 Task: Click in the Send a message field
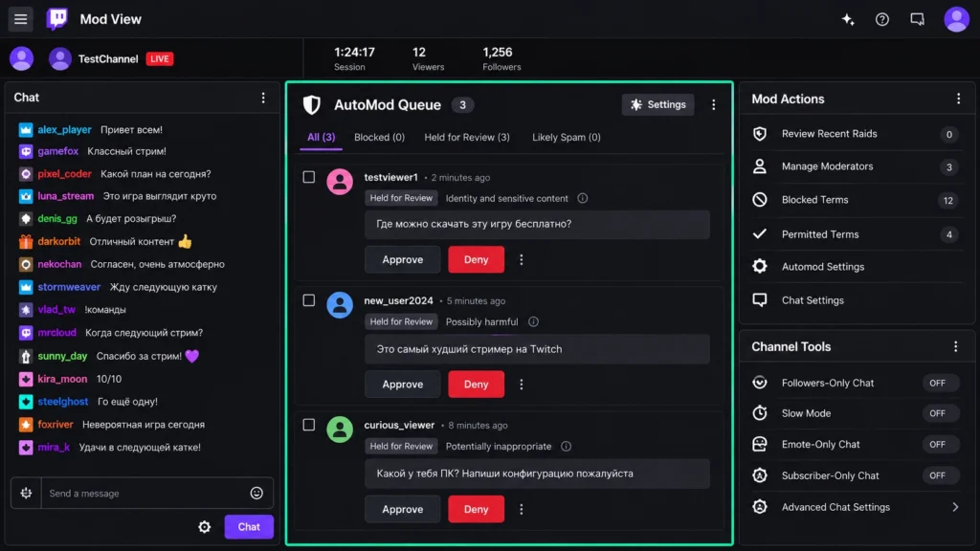pyautogui.click(x=144, y=494)
